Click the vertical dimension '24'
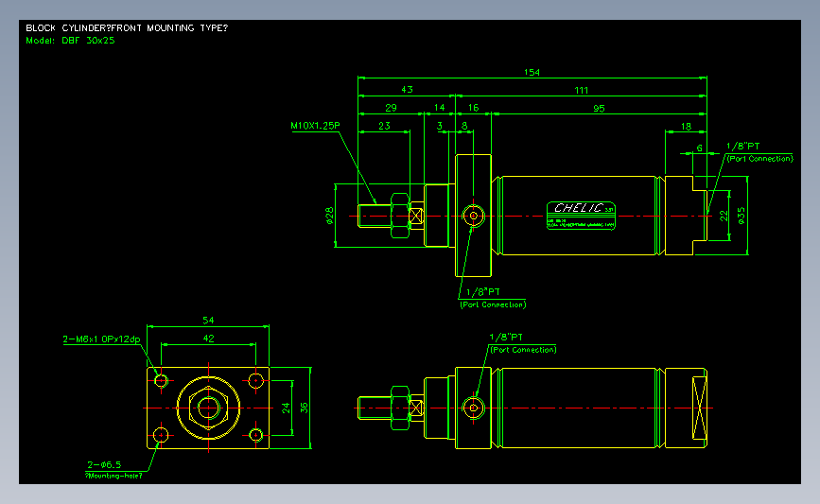Image resolution: width=820 pixels, height=504 pixels. (x=286, y=408)
